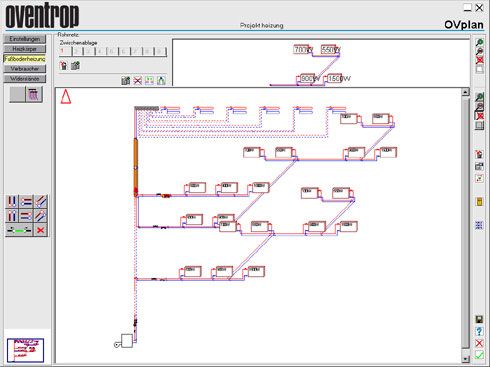Viewport: 490px width, 367px height.
Task: Click the canvas scrollbar up arrow
Action: [466, 92]
